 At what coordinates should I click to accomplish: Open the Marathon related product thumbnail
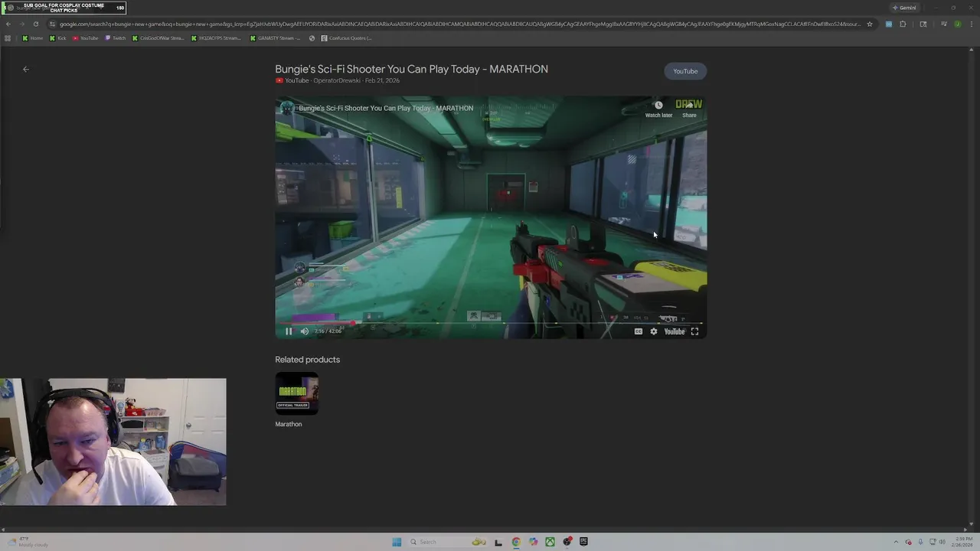tap(297, 393)
